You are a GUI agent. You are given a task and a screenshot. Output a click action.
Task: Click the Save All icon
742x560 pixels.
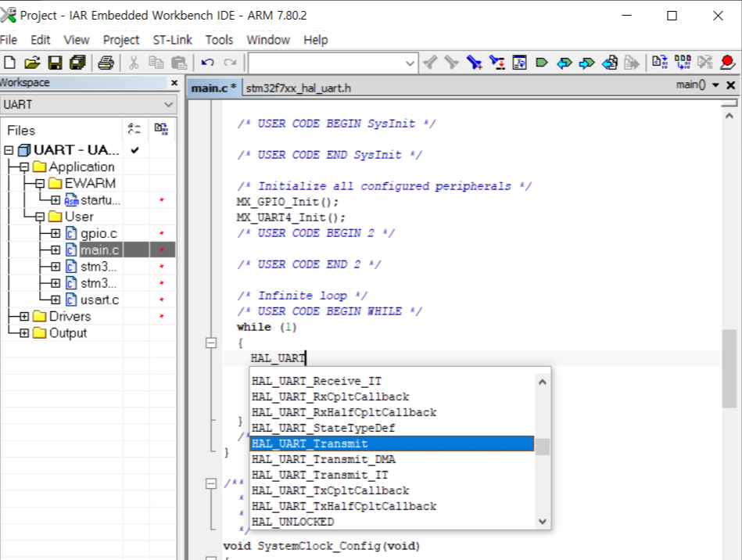click(x=77, y=63)
